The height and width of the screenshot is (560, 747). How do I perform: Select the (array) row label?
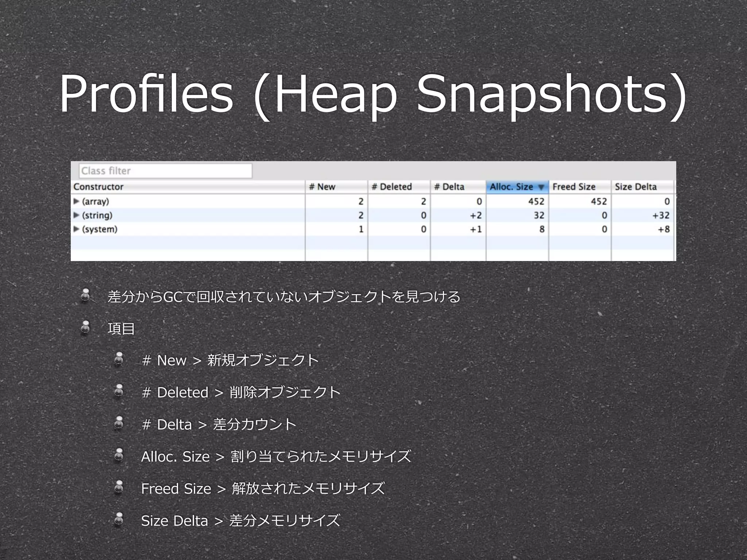coord(96,201)
